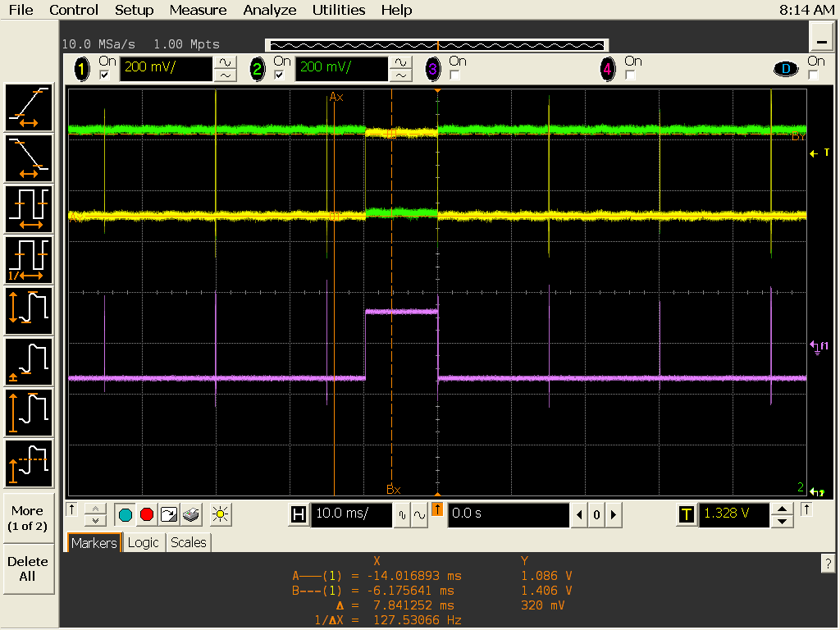
Task: Switch to the Logic tab
Action: click(143, 543)
